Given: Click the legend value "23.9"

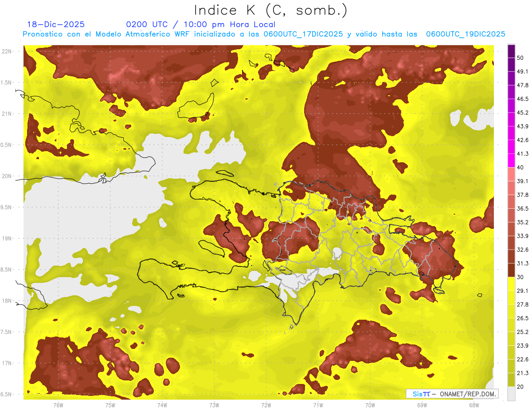Looking at the screenshot, I should point(522,345).
